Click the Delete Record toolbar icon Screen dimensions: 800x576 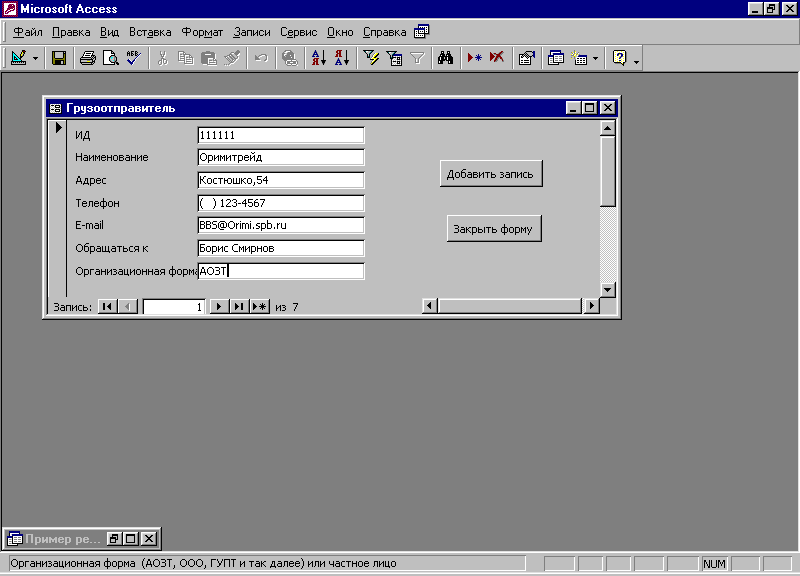(497, 58)
